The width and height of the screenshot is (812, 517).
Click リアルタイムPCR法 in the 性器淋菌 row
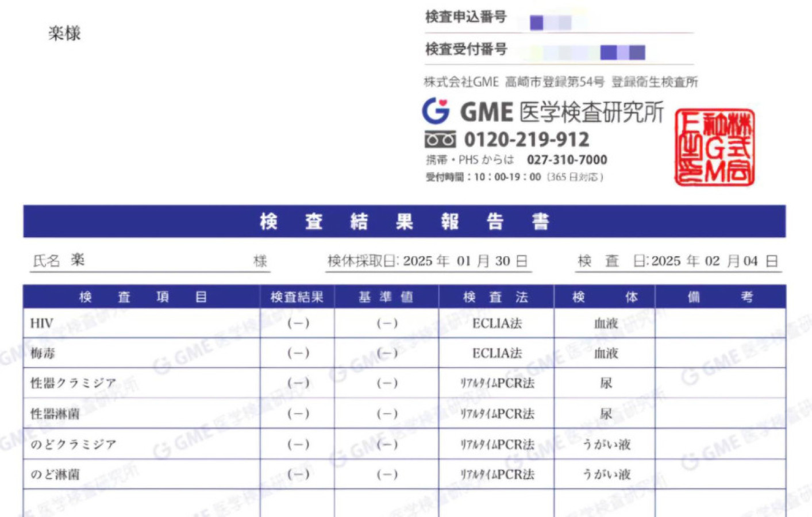tap(497, 414)
